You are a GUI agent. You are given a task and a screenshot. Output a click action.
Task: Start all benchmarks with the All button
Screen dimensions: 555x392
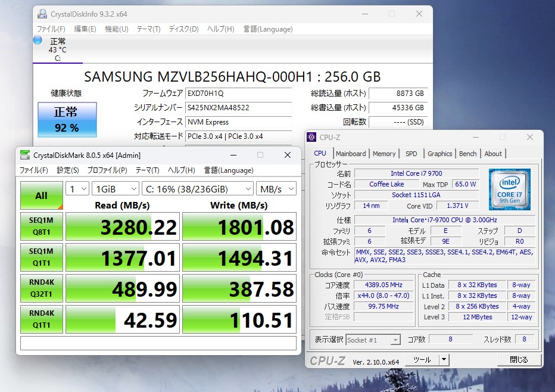point(42,195)
